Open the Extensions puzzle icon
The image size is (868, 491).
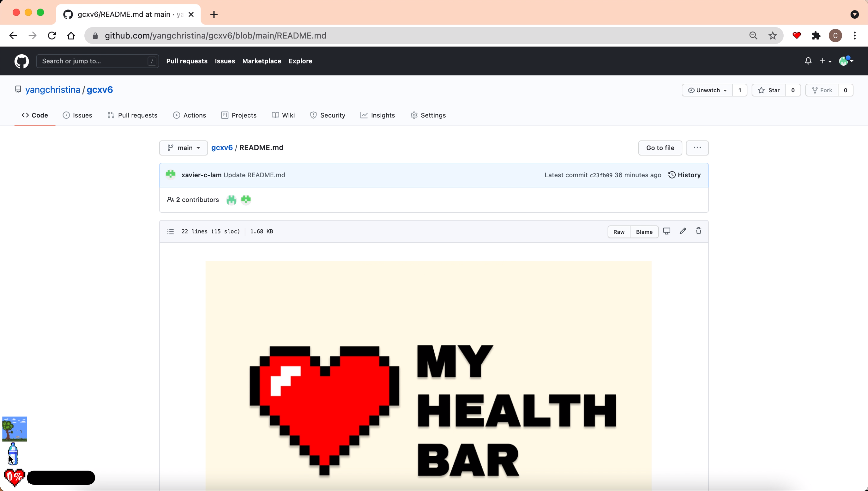(816, 36)
